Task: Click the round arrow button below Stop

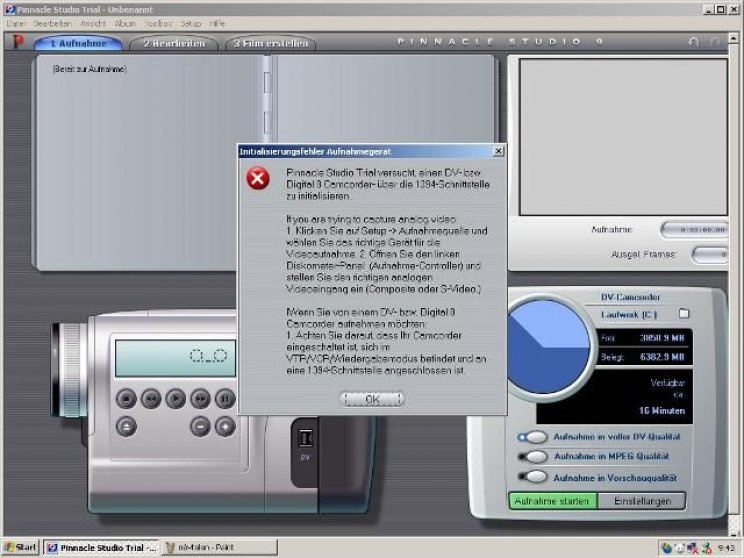Action: point(126,427)
